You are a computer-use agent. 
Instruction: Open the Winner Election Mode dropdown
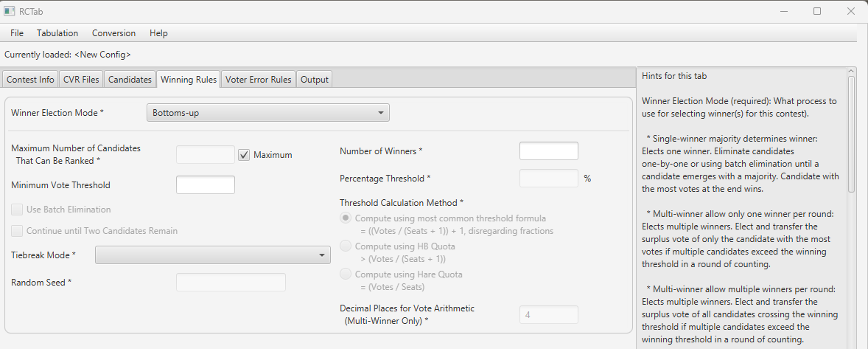(268, 112)
